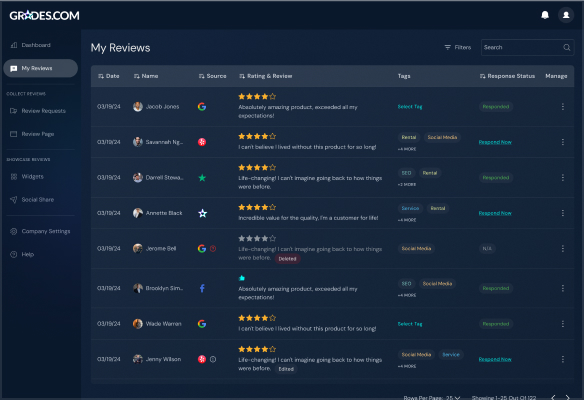
Task: Click info icon beside Jenny Wilson source
Action: coord(213,359)
